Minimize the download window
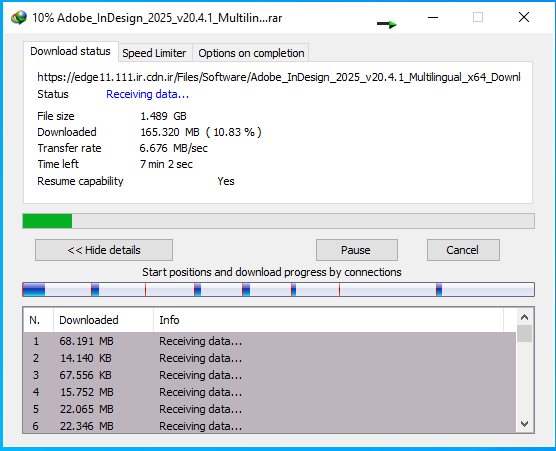This screenshot has height=451, width=556. [x=433, y=17]
